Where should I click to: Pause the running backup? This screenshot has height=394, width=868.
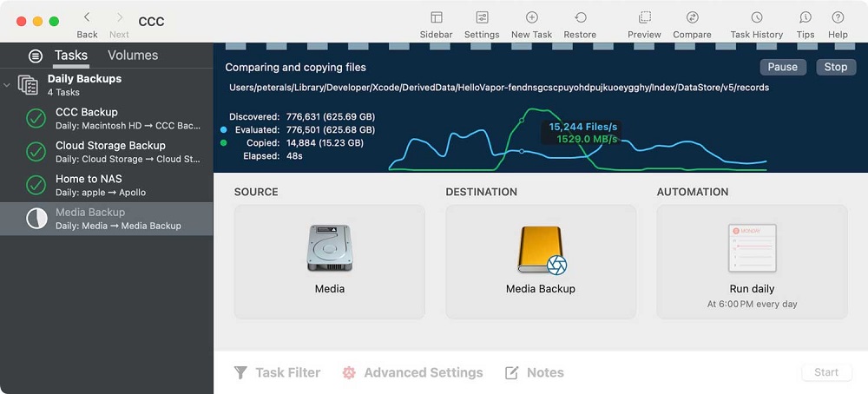(x=782, y=67)
